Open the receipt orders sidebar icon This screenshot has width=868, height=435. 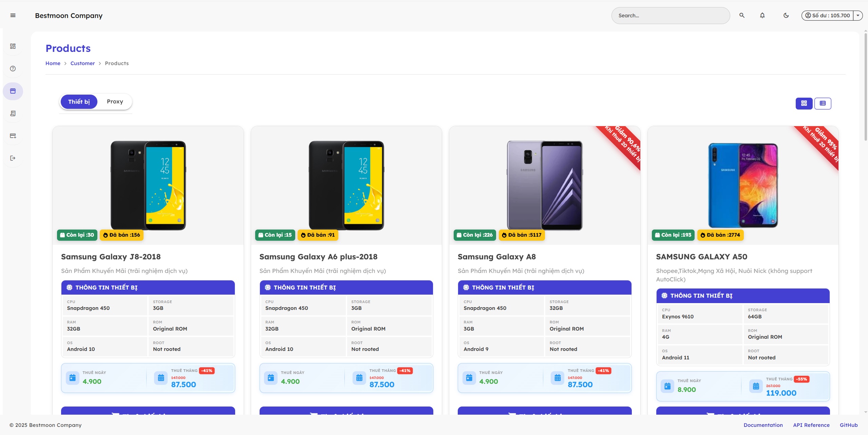point(13,113)
